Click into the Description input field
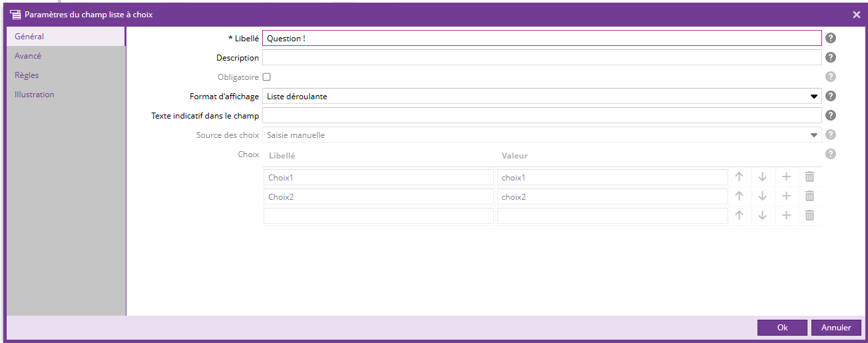The height and width of the screenshot is (343, 868). coord(542,58)
